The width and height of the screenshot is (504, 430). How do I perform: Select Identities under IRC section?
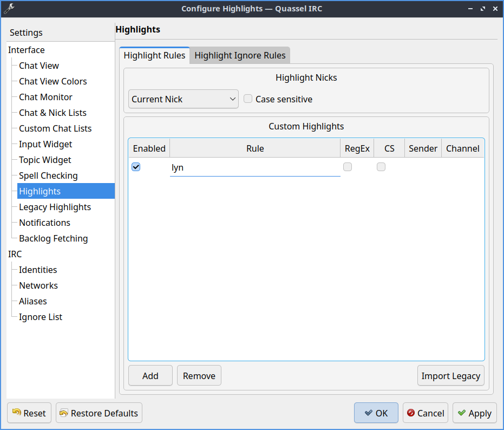tap(38, 270)
